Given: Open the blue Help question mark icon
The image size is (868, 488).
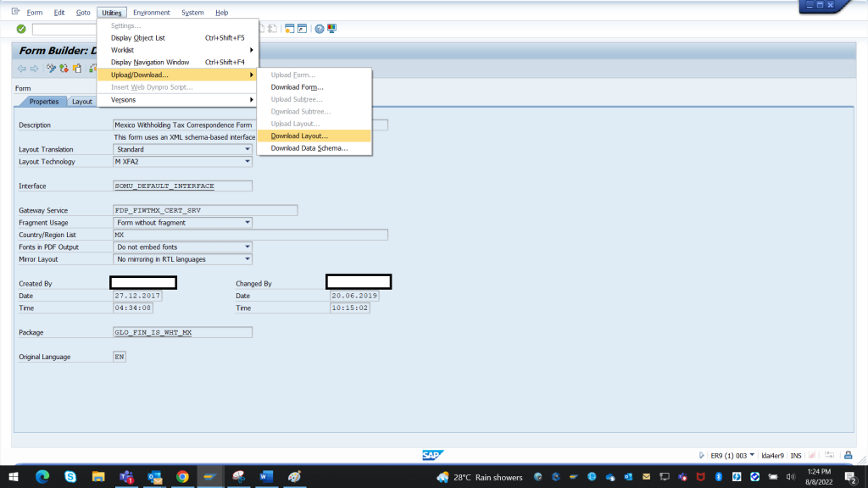Looking at the screenshot, I should 320,29.
